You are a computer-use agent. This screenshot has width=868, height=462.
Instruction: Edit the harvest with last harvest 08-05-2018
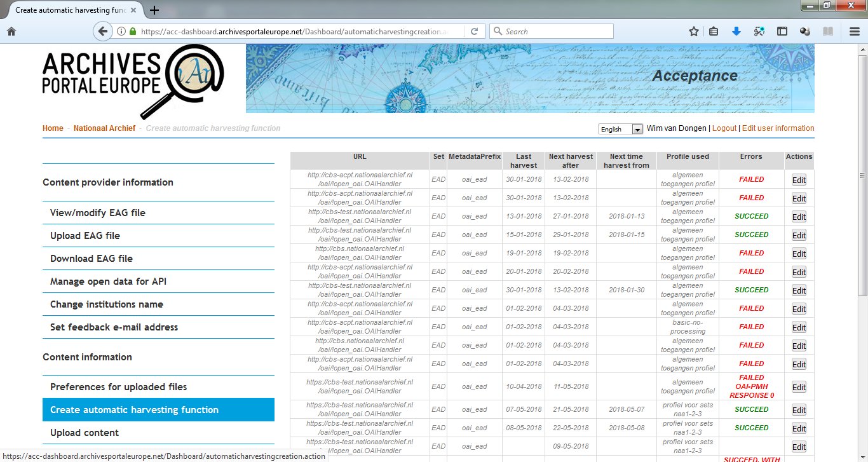(799, 428)
